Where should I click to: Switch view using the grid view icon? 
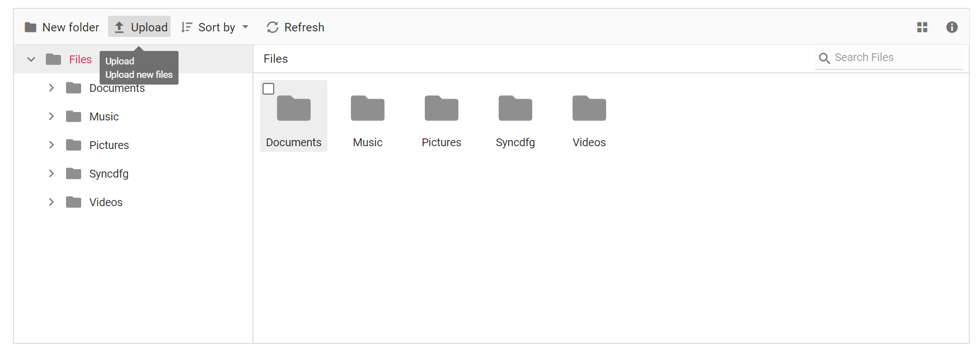(x=922, y=27)
